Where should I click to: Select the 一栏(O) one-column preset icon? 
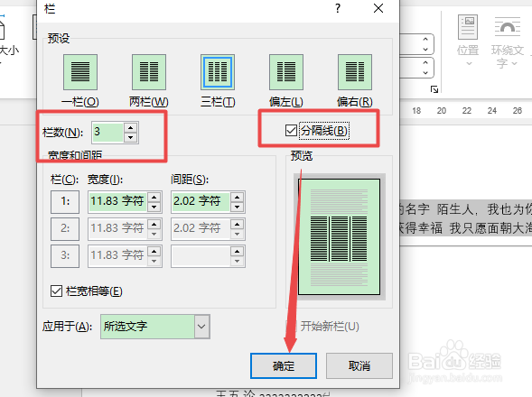pos(80,72)
